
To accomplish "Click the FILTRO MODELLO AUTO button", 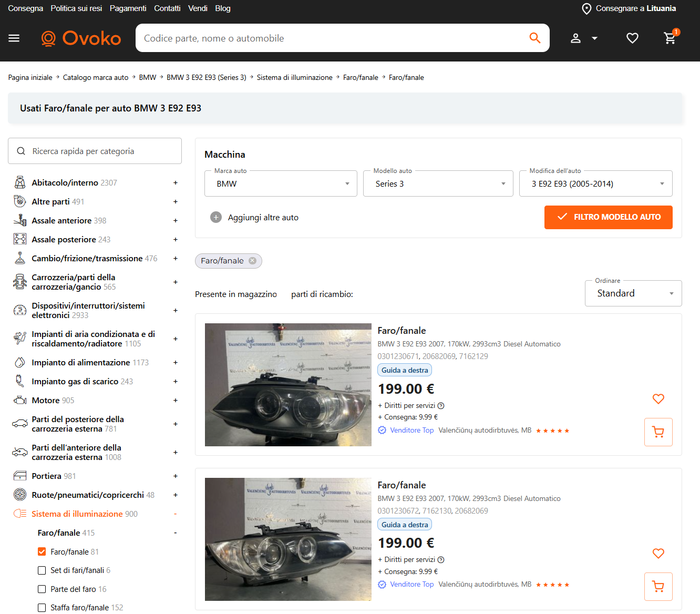I will (x=609, y=217).
